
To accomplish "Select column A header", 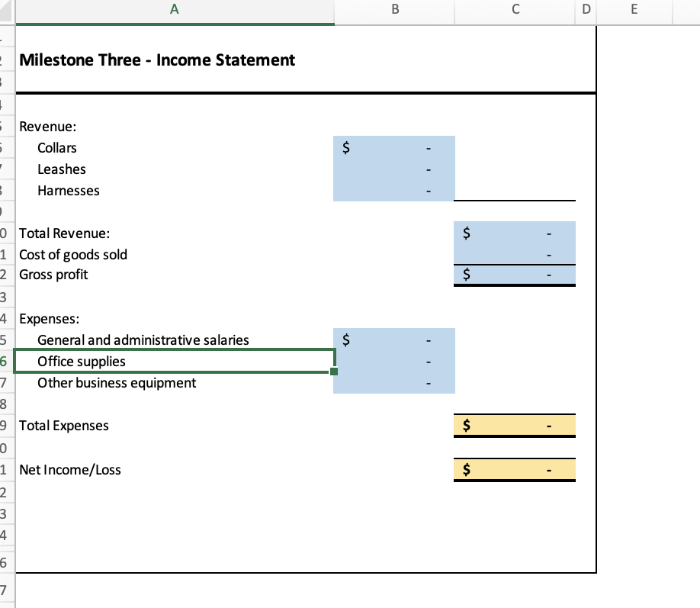I will point(174,11).
